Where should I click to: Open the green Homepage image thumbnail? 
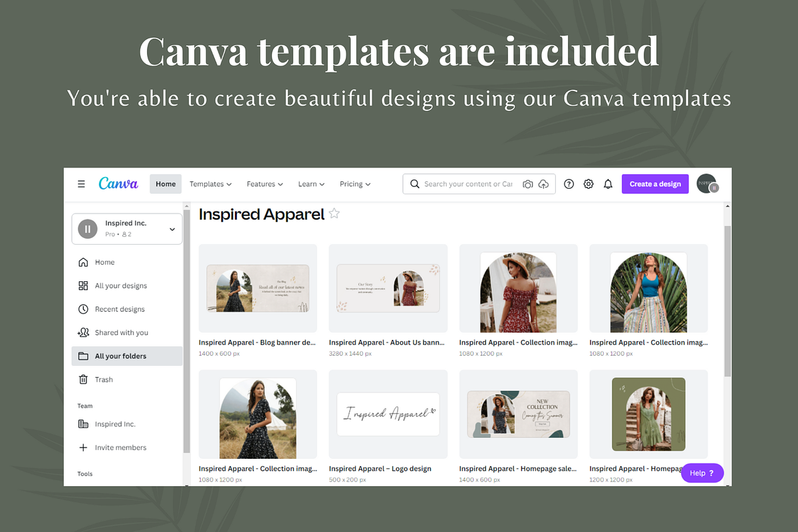pyautogui.click(x=648, y=414)
